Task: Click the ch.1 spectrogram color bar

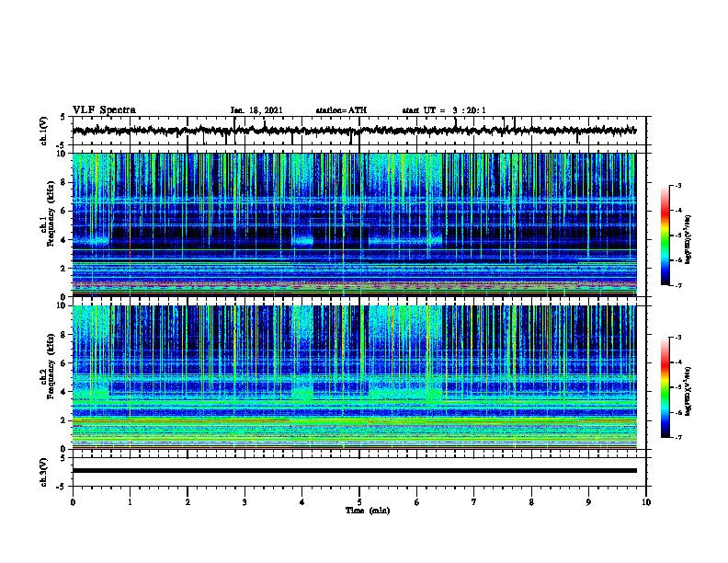Action: (x=665, y=236)
